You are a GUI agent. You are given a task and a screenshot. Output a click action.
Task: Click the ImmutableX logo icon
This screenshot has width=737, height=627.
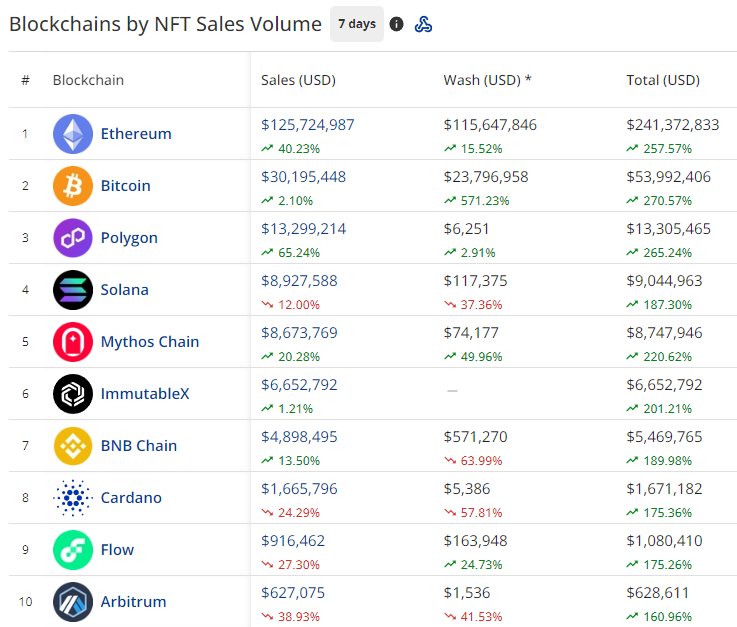pyautogui.click(x=72, y=394)
